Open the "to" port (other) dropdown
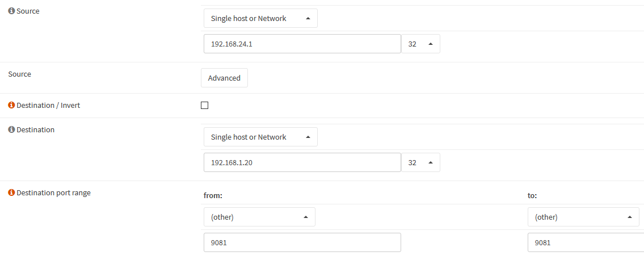 pyautogui.click(x=583, y=217)
